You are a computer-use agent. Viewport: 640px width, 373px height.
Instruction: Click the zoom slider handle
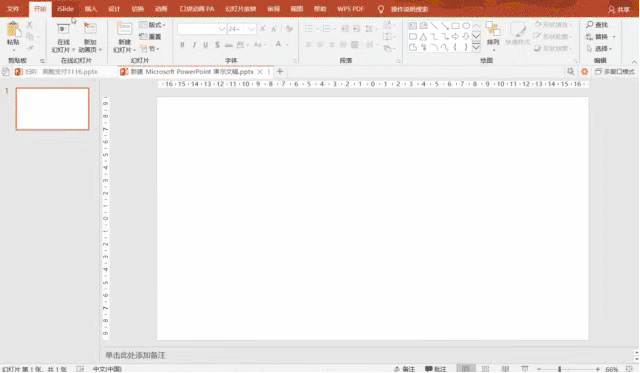click(560, 369)
